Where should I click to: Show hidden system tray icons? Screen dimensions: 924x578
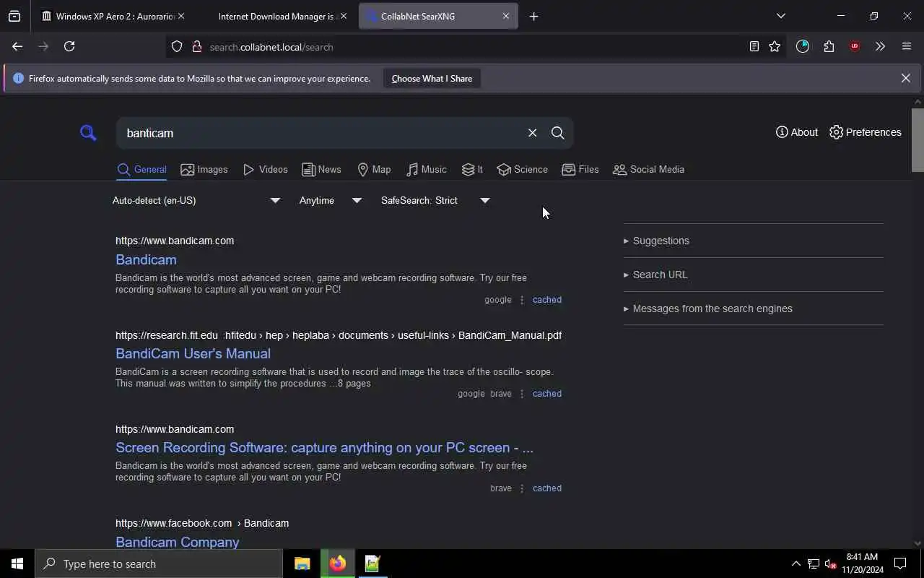pyautogui.click(x=796, y=564)
